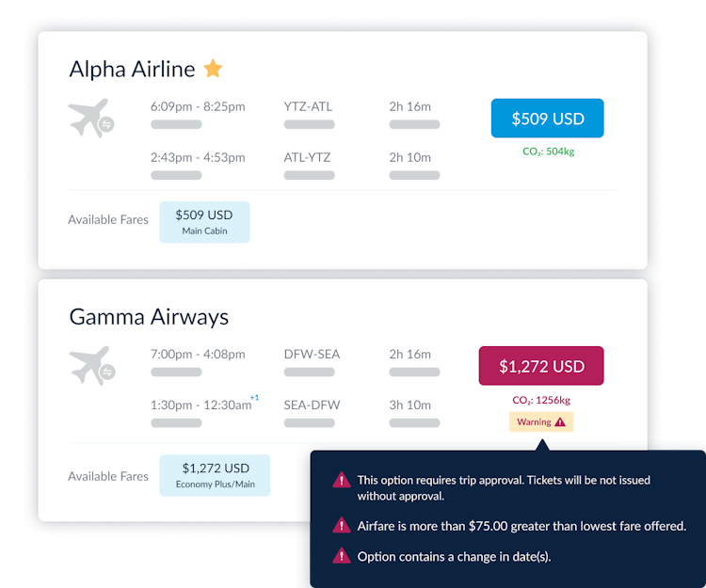Click the +1 day indicator after 12:30am
Image resolution: width=706 pixels, height=588 pixels.
click(254, 397)
